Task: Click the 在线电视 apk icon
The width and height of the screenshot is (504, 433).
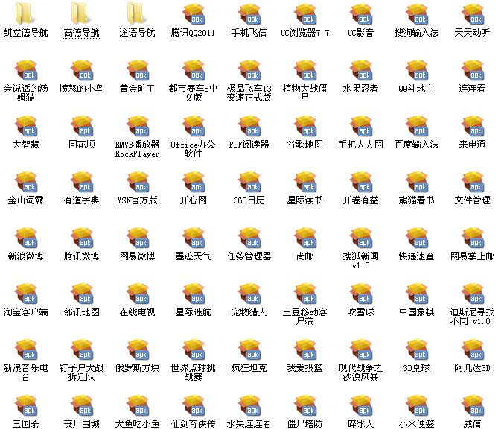Action: (138, 294)
